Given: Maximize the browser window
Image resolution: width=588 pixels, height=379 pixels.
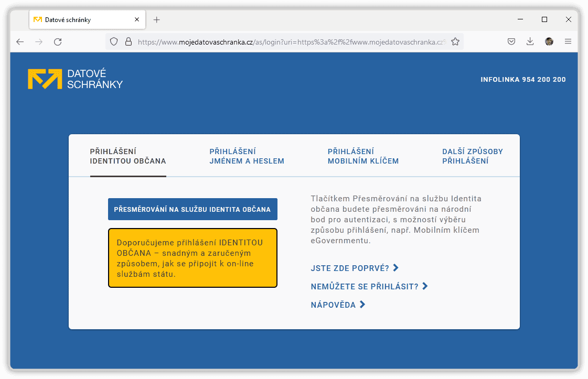Looking at the screenshot, I should pyautogui.click(x=544, y=19).
